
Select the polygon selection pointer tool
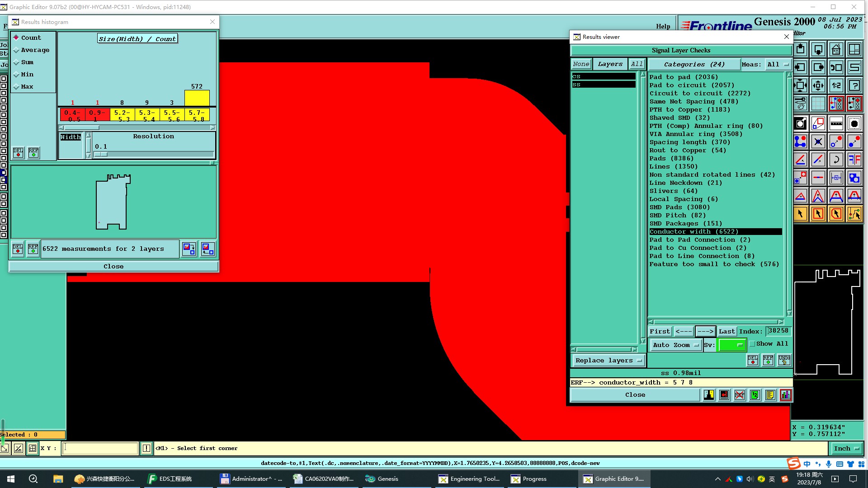(x=836, y=214)
